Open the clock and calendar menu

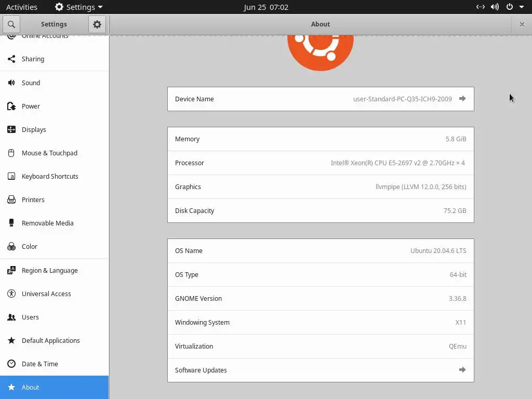pyautogui.click(x=266, y=7)
